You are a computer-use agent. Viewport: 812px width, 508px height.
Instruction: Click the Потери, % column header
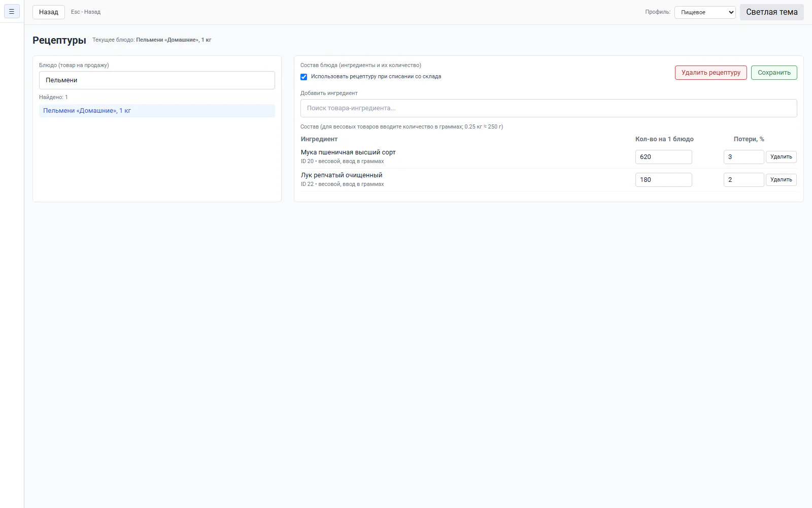pyautogui.click(x=749, y=139)
